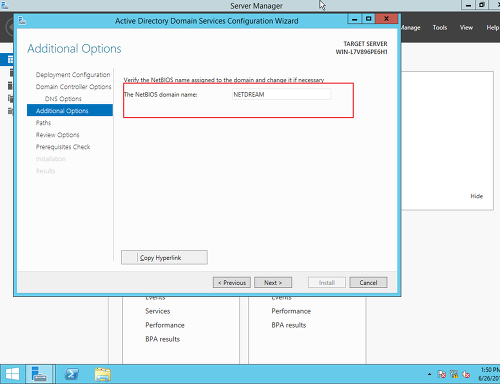Click the Next button

click(273, 282)
